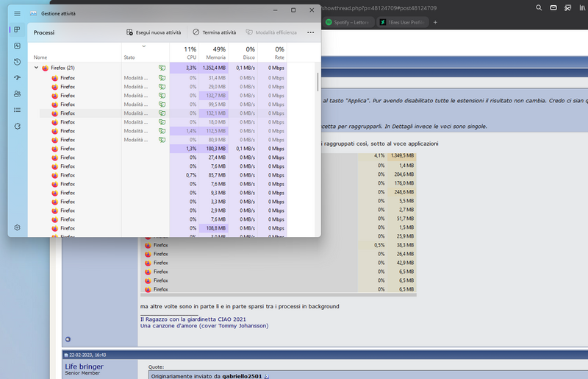This screenshot has width=588, height=379.
Task: Click leaf icon on the 112,5 MB row
Action: pos(162,131)
